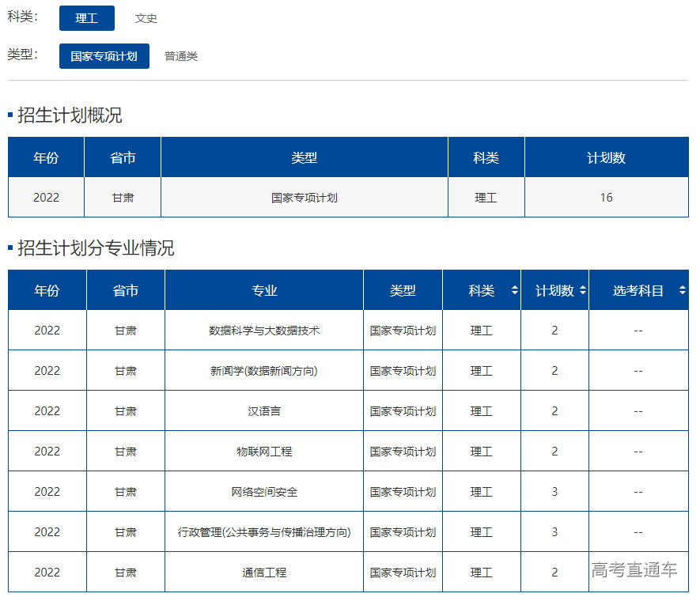Click on the 网络空间安全 major
The height and width of the screenshot is (601, 700).
pyautogui.click(x=264, y=492)
